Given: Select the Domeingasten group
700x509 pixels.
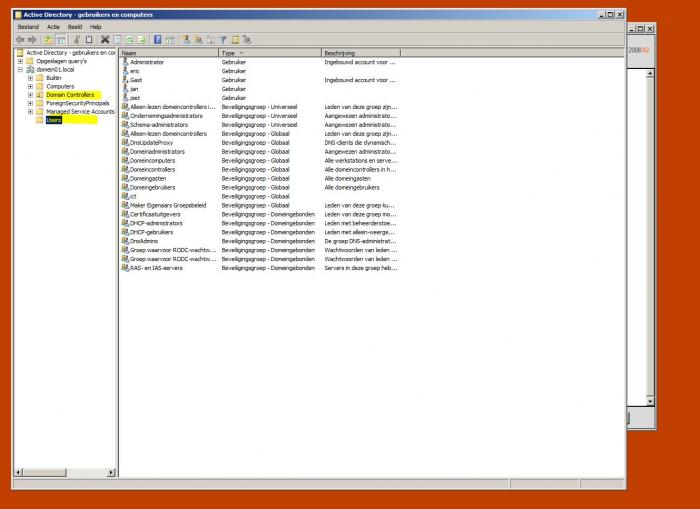Looking at the screenshot, I should click(259, 179).
